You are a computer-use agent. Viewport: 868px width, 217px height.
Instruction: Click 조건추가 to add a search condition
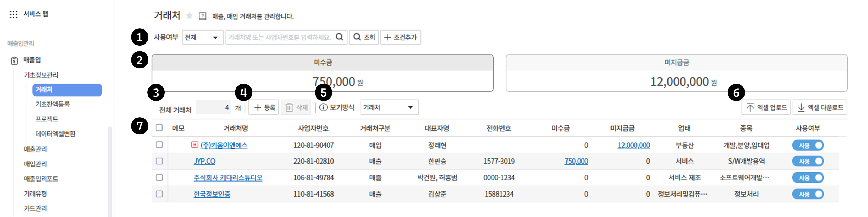400,37
